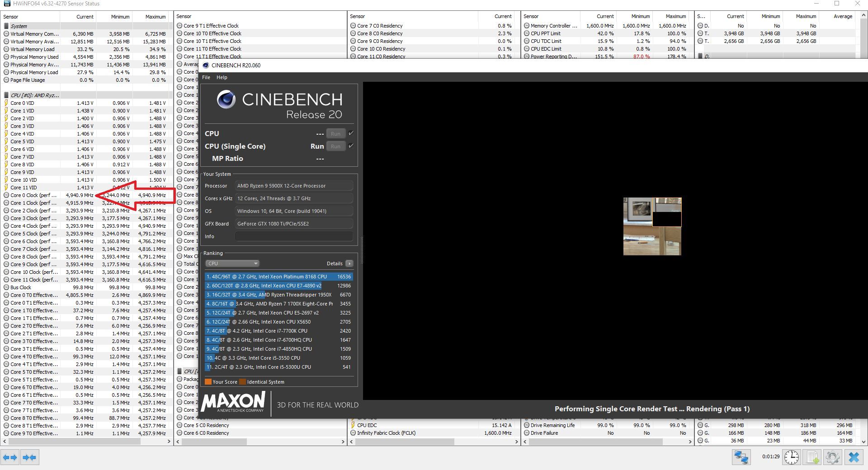The image size is (868, 470).
Task: Toggle the CPU test checkbox in Cinebench
Action: click(351, 133)
